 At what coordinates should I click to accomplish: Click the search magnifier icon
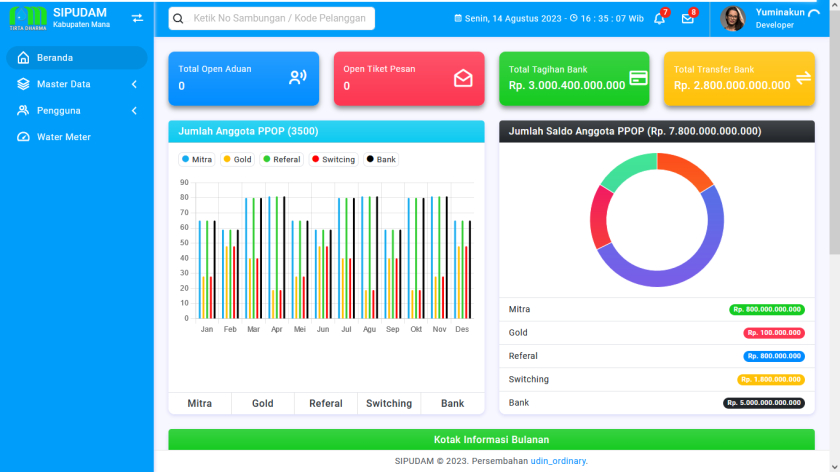coord(178,19)
